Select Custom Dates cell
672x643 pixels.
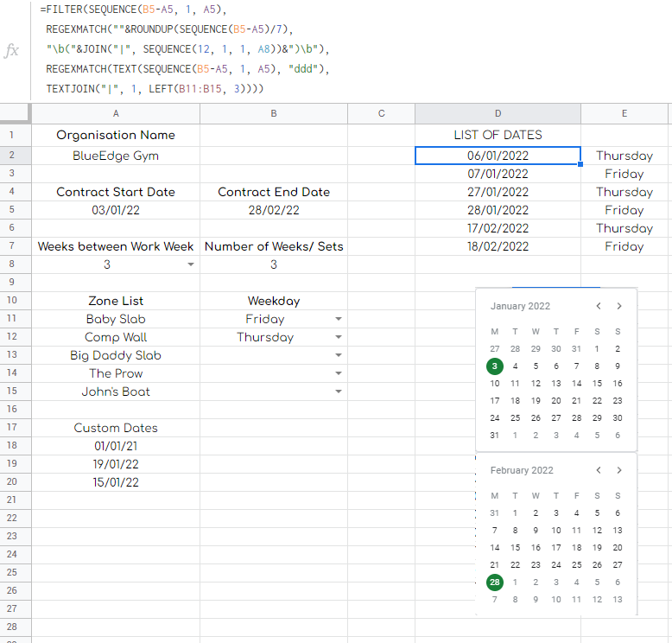point(116,428)
